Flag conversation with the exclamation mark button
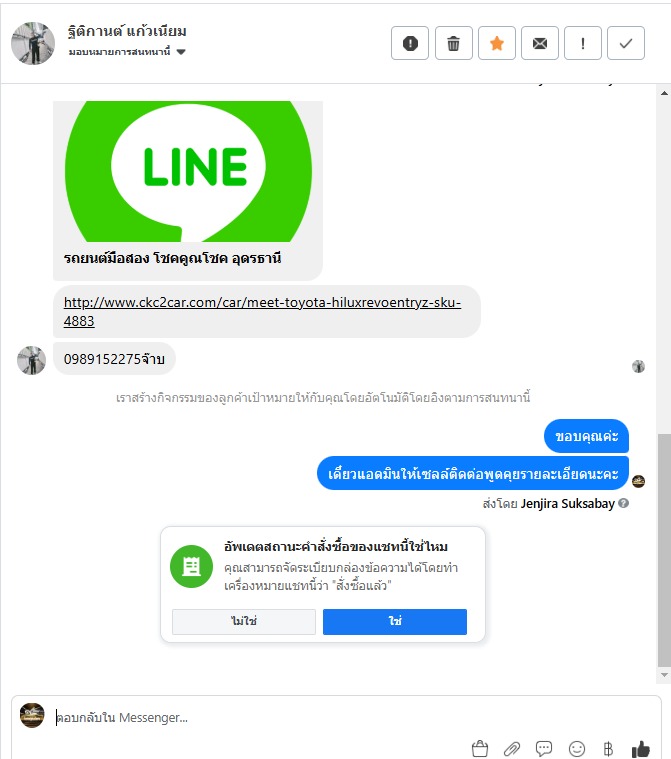The height and width of the screenshot is (759, 671). [x=582, y=43]
